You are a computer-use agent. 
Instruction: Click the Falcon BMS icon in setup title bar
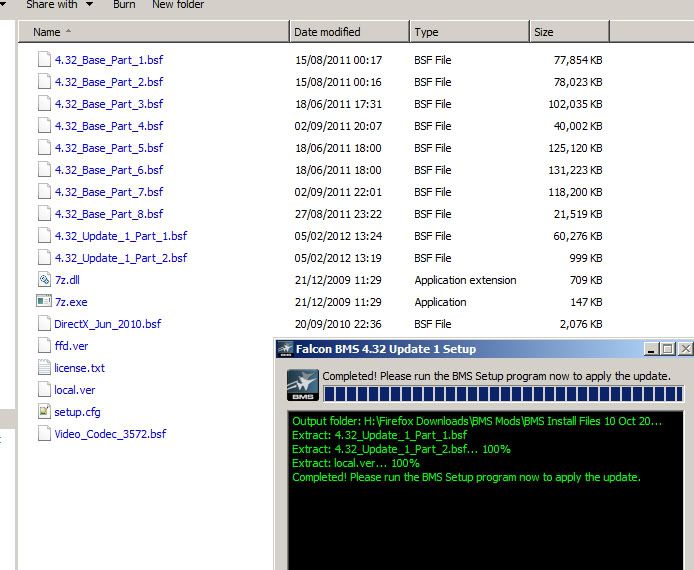click(x=285, y=349)
